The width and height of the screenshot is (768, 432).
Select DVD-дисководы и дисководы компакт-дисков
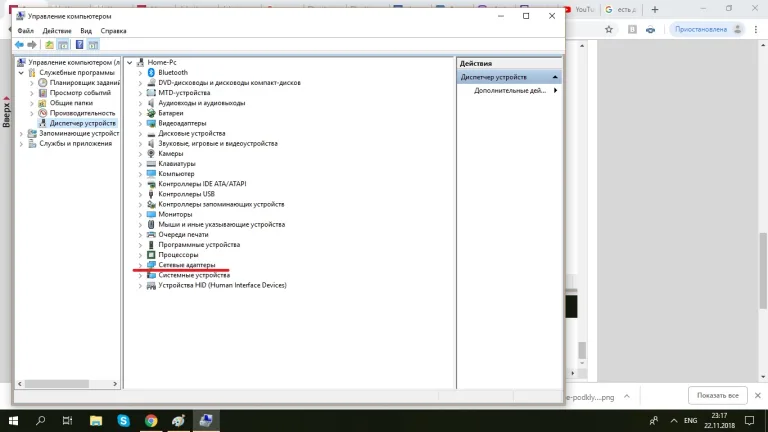tap(229, 83)
